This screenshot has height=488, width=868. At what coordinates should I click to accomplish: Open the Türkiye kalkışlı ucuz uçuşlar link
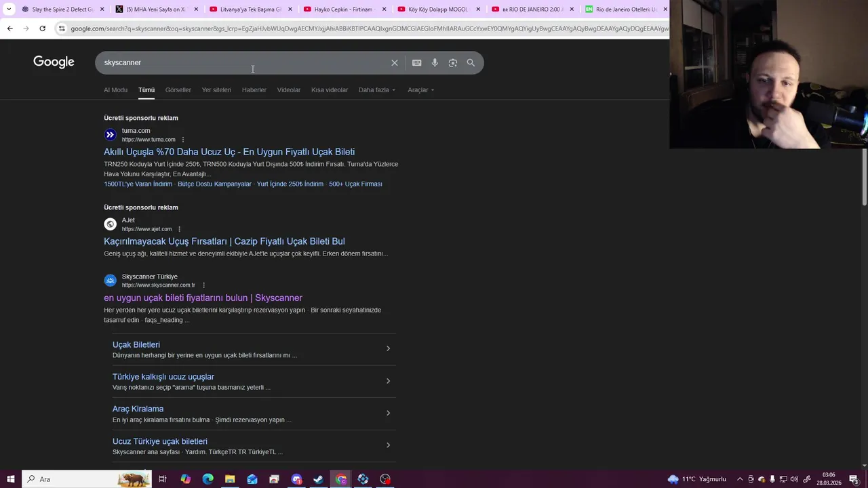pyautogui.click(x=163, y=377)
